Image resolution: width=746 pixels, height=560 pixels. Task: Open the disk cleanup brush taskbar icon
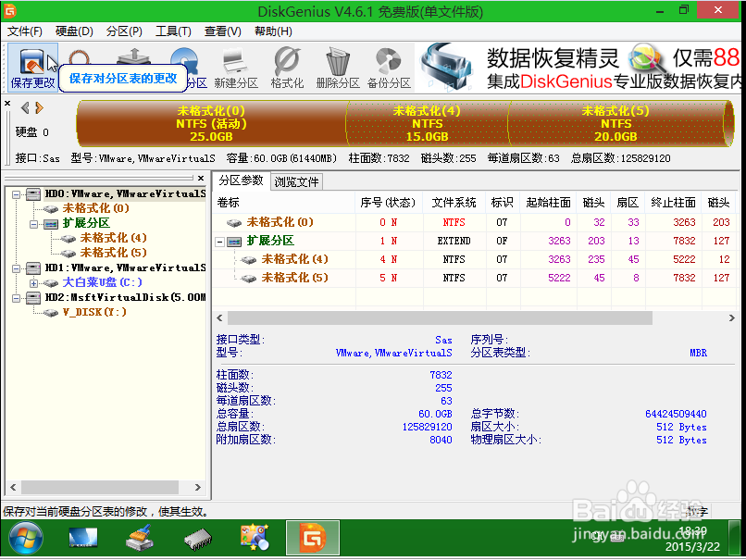pyautogui.click(x=140, y=538)
